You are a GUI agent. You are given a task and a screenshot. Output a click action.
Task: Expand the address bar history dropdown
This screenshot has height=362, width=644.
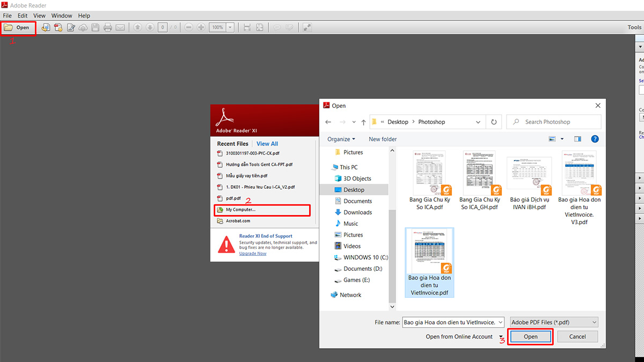pos(479,122)
